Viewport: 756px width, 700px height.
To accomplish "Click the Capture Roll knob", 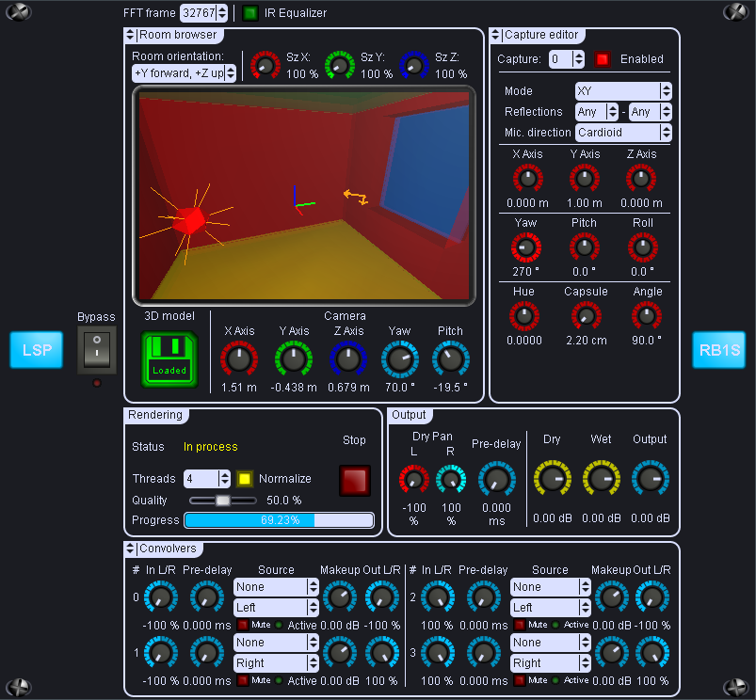I will coord(643,247).
